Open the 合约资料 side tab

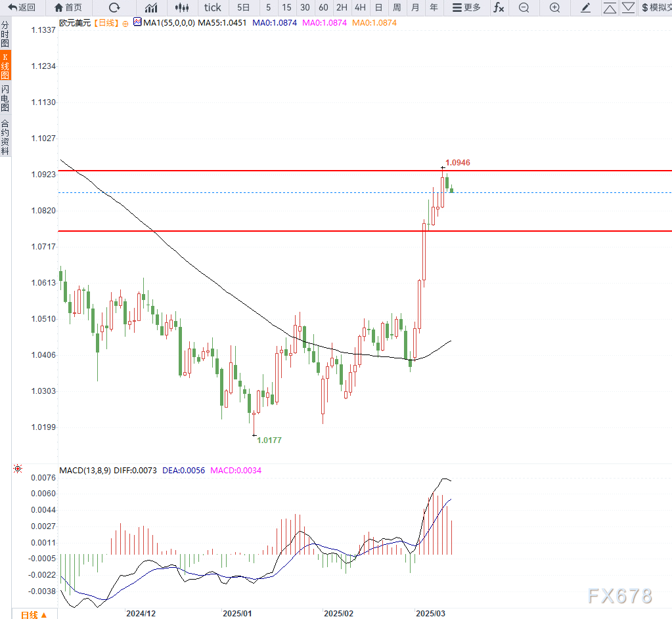tap(5, 136)
